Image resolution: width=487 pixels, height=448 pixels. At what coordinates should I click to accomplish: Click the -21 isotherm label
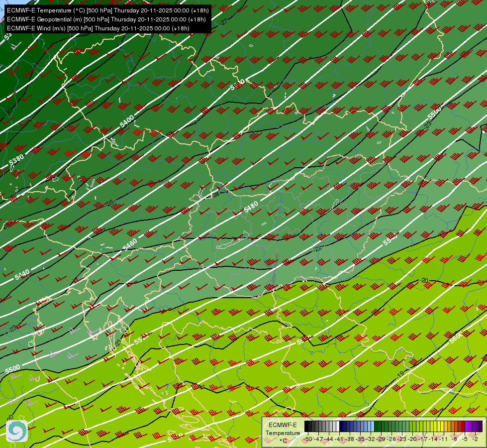[x=118, y=343]
